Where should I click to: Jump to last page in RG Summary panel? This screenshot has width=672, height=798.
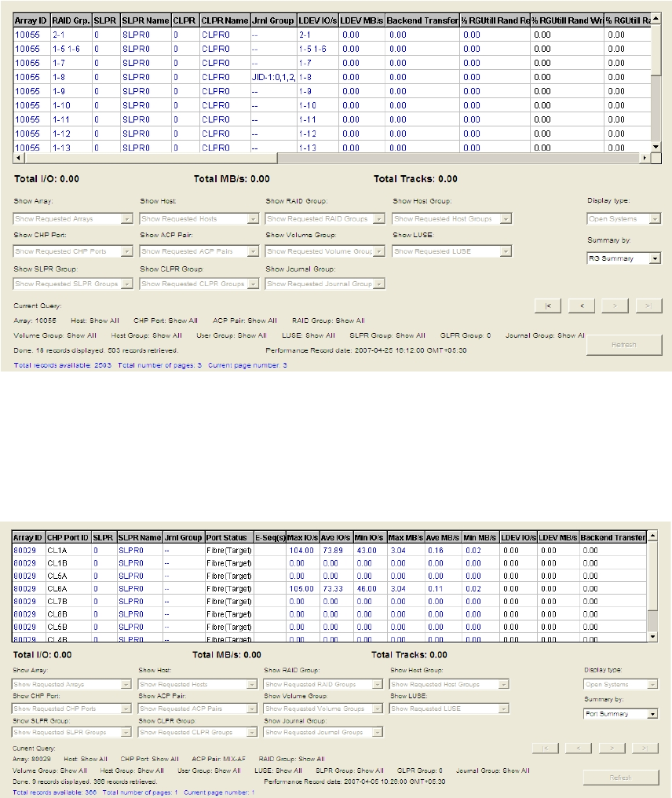648,305
